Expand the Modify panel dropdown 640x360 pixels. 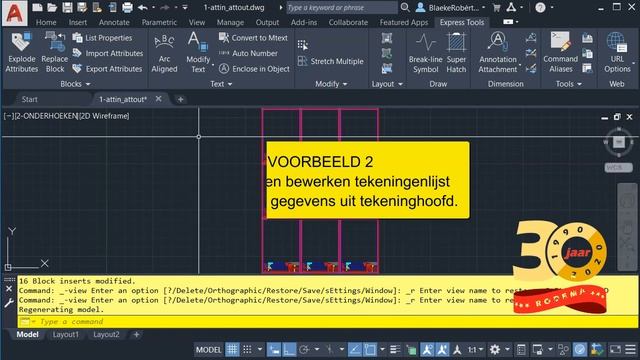point(331,84)
